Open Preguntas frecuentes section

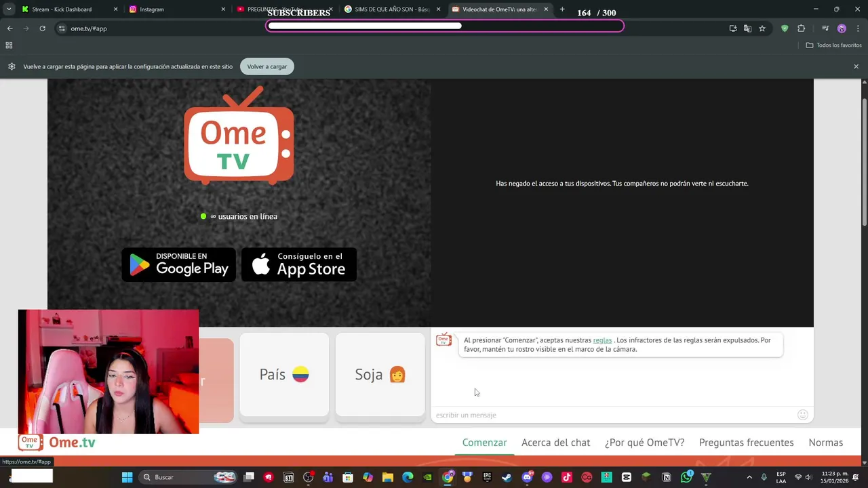coord(746,443)
